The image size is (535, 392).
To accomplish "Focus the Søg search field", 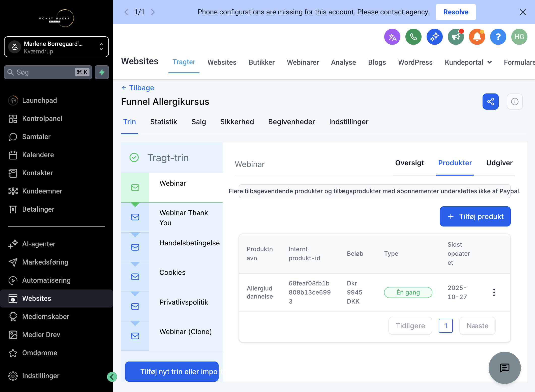I will (x=48, y=72).
